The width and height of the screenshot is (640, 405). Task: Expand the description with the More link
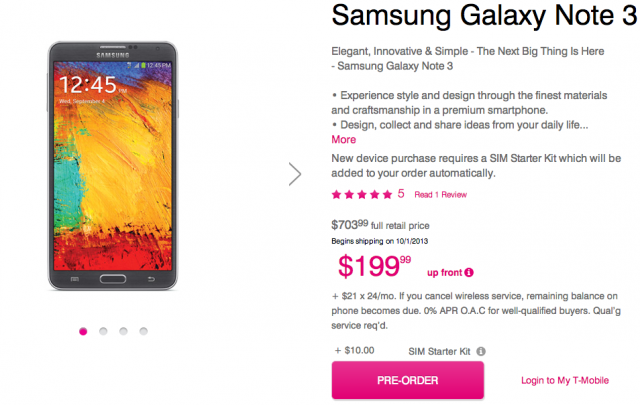click(343, 140)
